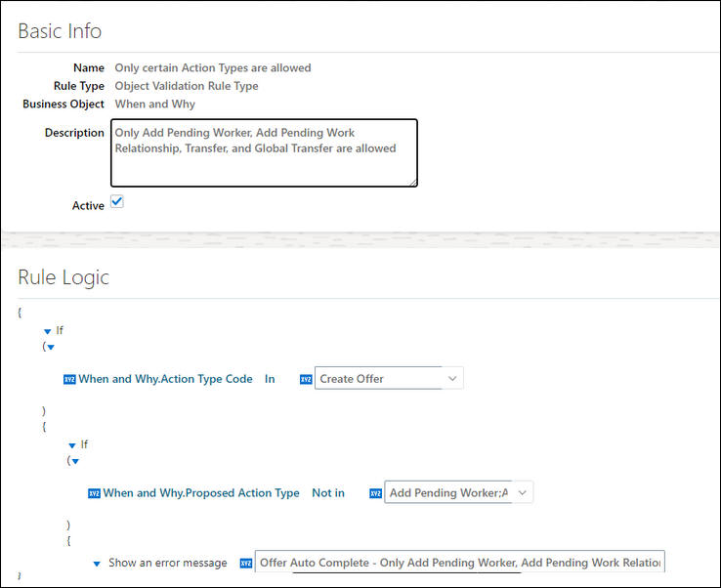The image size is (721, 588).
Task: Open the Create Offer dropdown
Action: (389, 378)
